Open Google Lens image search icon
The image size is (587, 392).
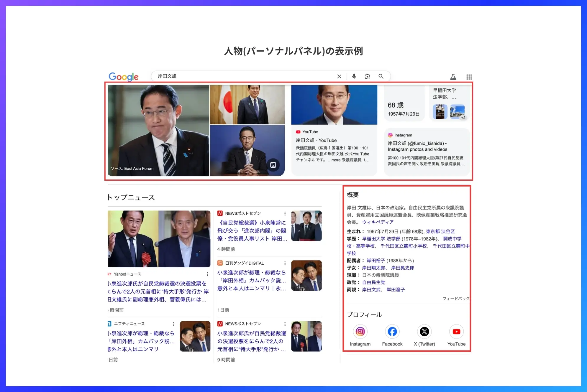pos(367,76)
